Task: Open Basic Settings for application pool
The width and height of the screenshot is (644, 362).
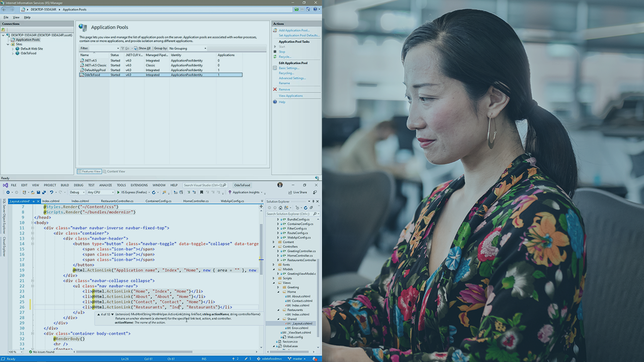Action: [x=289, y=68]
